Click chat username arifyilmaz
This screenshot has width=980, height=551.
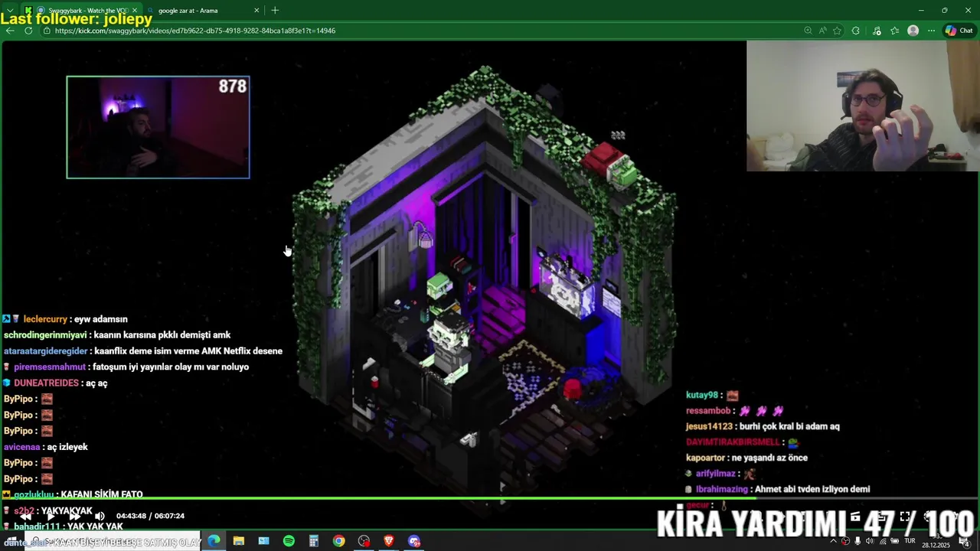pos(717,474)
